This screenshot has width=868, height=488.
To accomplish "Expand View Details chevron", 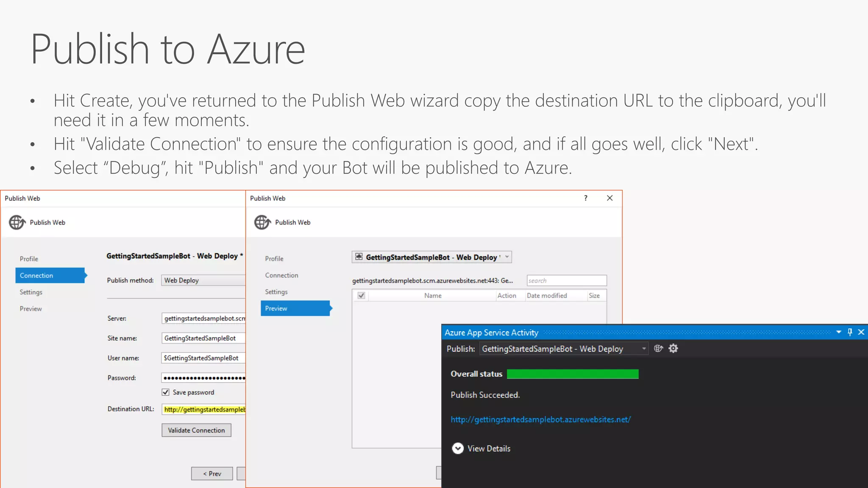I will point(458,448).
